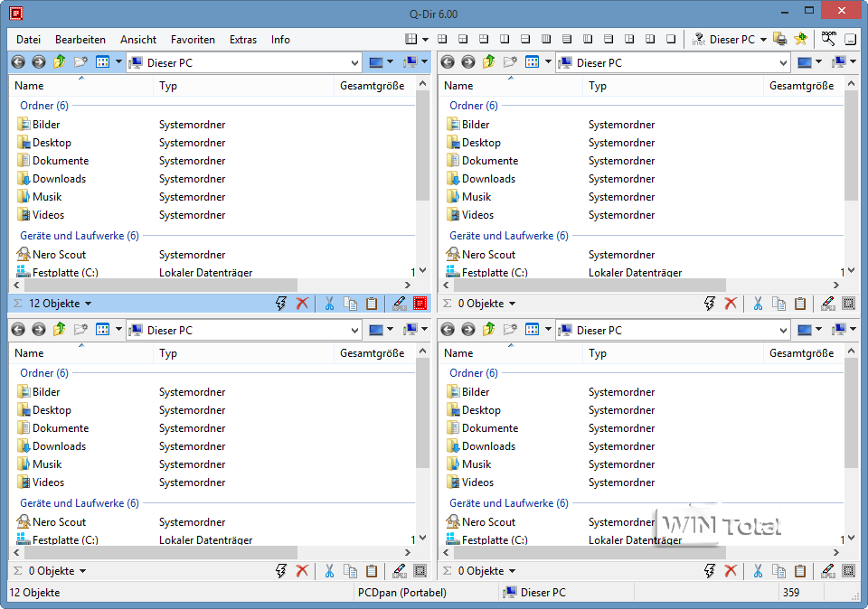Open blue screen dropdown in top-right pane
The height and width of the screenshot is (609, 868).
[818, 62]
